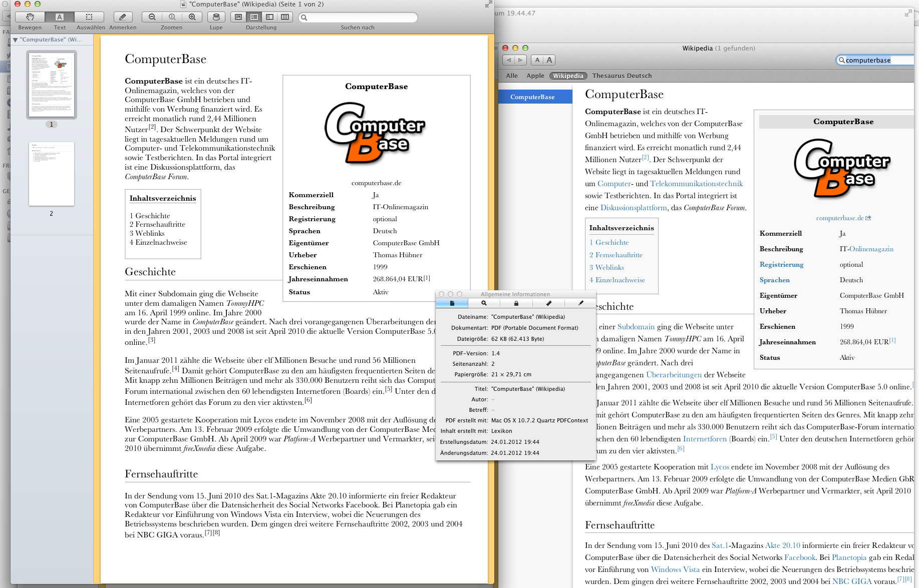Follow the Internetforen link
Viewport: 919px width, 588px height.
click(705, 439)
